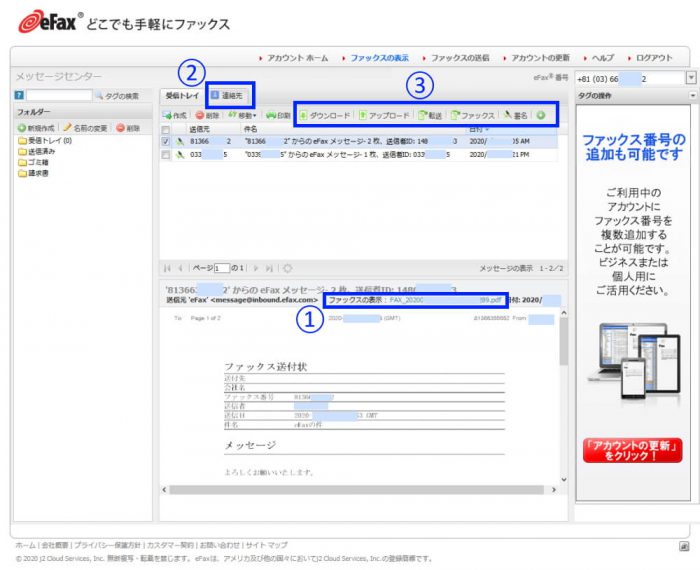700x570 pixels.
Task: Sort by 件名 column header
Action: pyautogui.click(x=250, y=129)
